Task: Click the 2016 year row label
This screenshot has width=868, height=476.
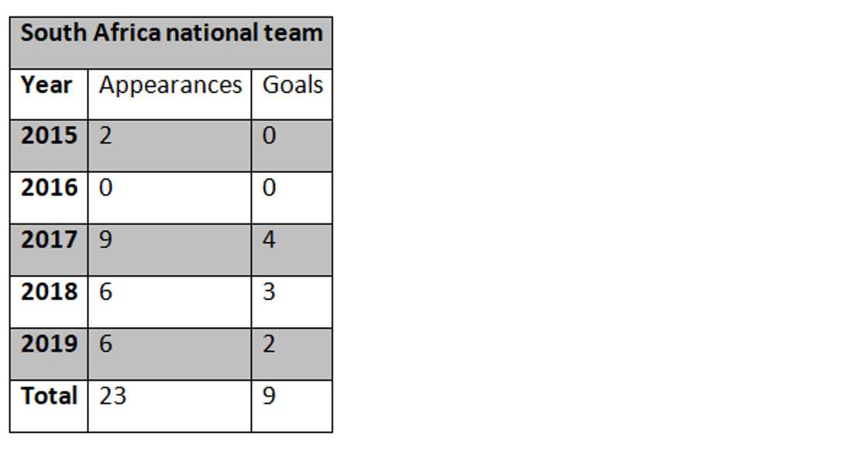Action: click(x=49, y=188)
